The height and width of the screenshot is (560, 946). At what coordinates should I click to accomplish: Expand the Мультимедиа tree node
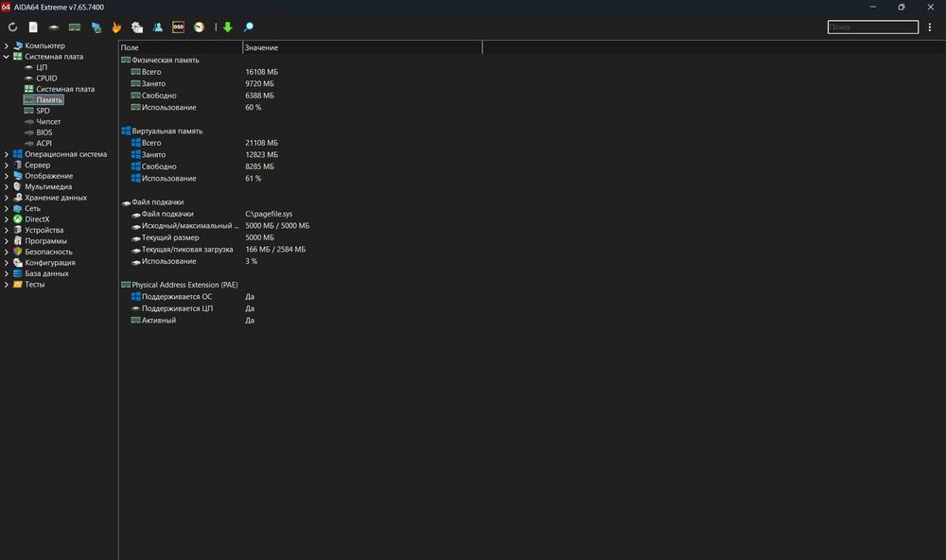click(7, 187)
